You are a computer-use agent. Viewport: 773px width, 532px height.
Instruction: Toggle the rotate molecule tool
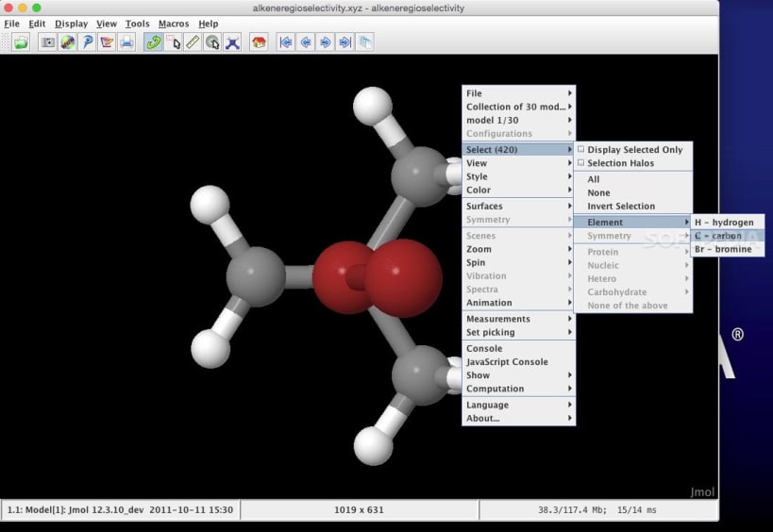pyautogui.click(x=153, y=42)
